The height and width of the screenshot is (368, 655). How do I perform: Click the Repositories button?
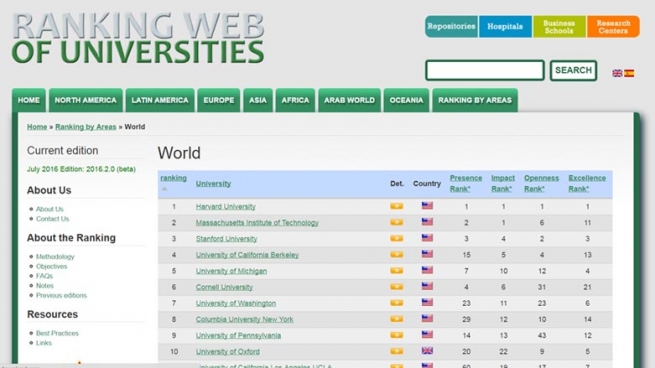[451, 27]
